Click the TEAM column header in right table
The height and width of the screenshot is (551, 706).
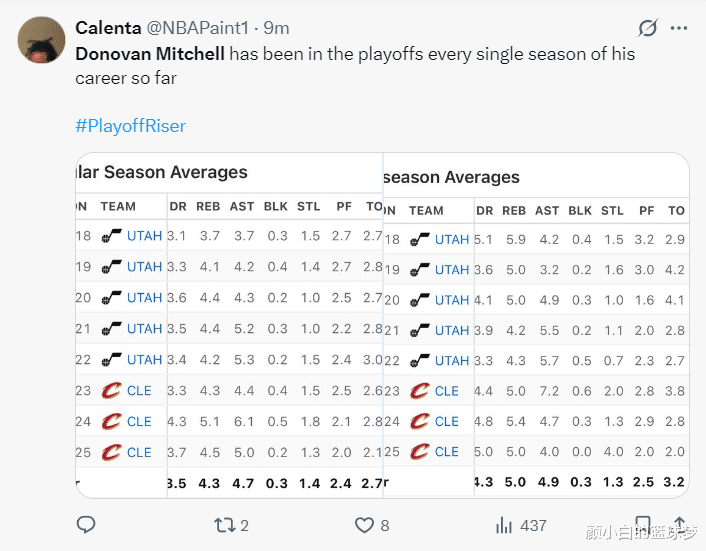tap(426, 210)
